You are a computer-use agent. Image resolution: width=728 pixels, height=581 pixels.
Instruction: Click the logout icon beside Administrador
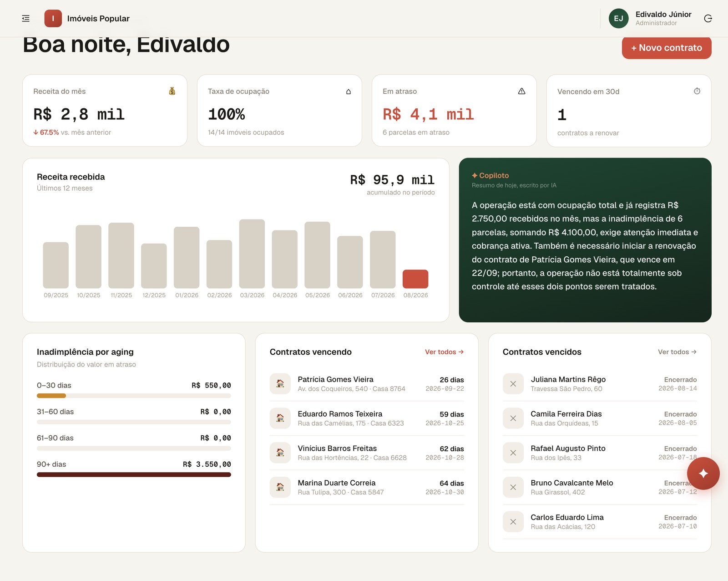[x=708, y=19]
